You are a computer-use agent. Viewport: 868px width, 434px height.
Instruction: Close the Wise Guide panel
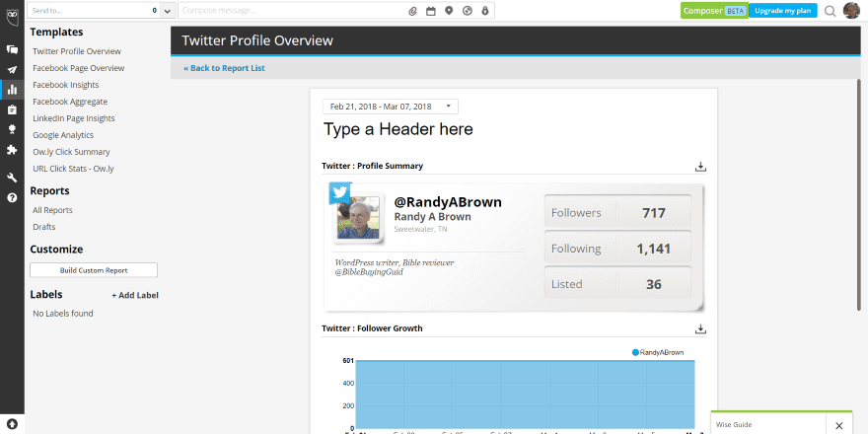[x=838, y=426]
